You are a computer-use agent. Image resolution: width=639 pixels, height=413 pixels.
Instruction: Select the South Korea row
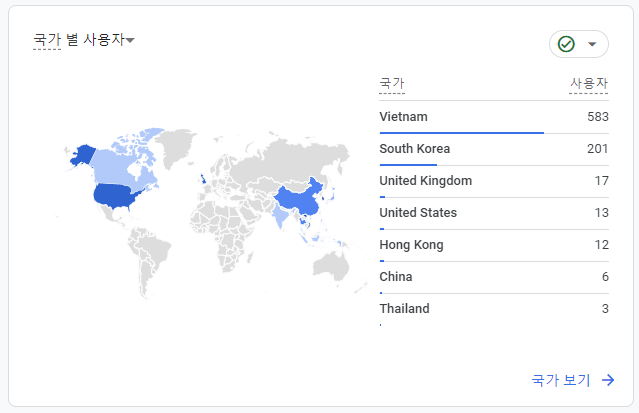click(x=494, y=149)
